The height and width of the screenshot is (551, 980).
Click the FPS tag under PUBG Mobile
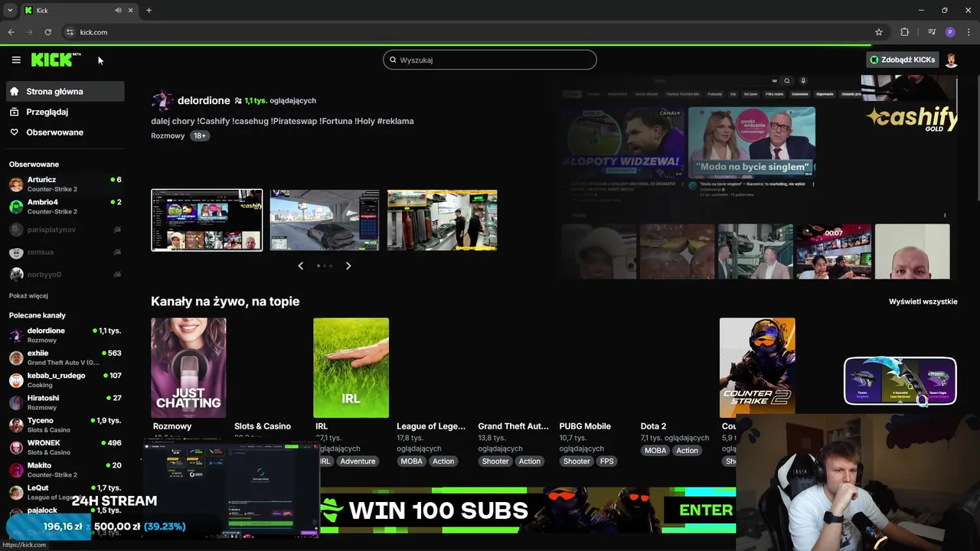click(x=607, y=461)
